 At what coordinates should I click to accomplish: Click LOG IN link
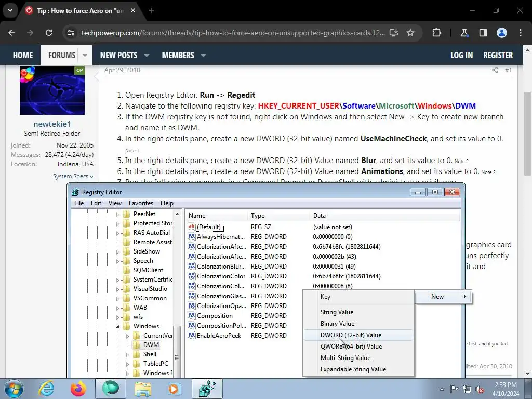(461, 55)
